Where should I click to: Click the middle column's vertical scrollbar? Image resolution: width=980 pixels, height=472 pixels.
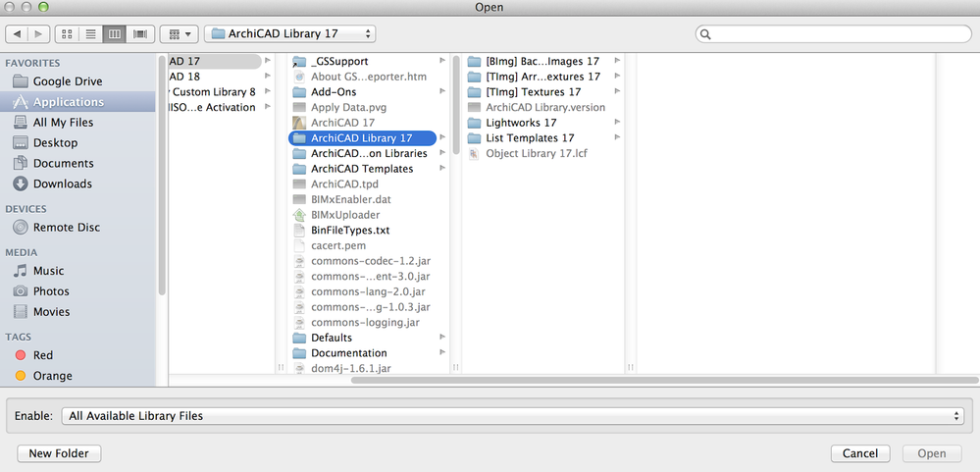click(x=456, y=105)
